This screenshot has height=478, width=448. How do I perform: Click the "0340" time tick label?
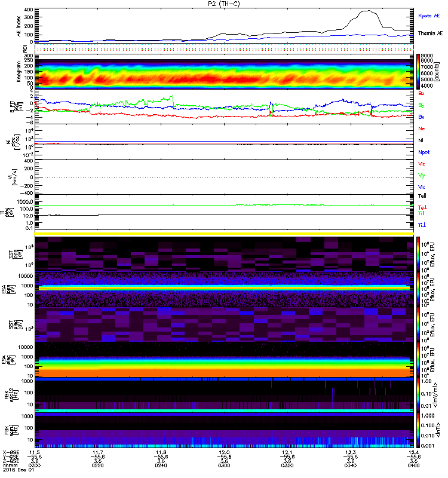click(x=351, y=465)
